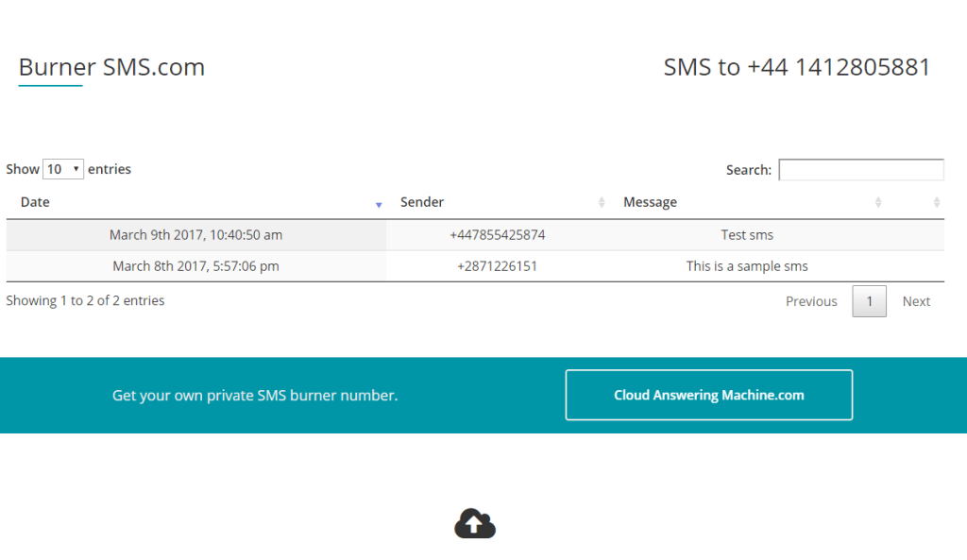Click the SMS to +44 1412805881 heading
967x560 pixels.
(796, 66)
